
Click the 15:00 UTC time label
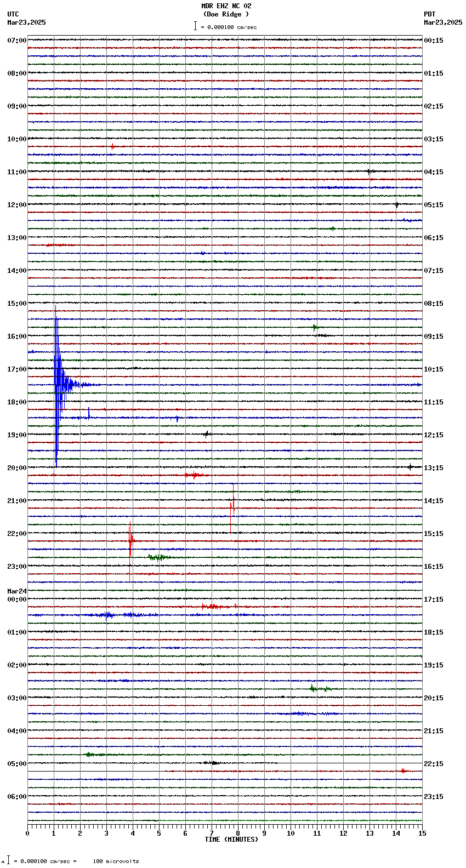coord(17,304)
